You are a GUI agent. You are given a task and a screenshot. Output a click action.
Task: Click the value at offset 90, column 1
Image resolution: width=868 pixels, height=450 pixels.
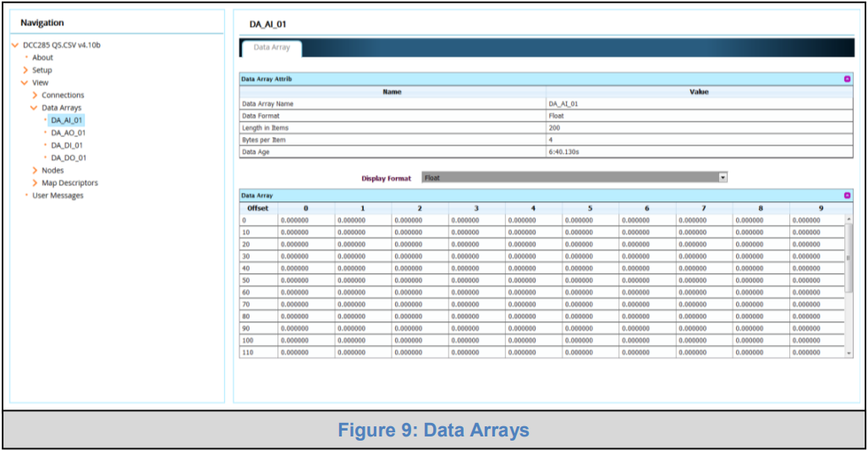[352, 329]
